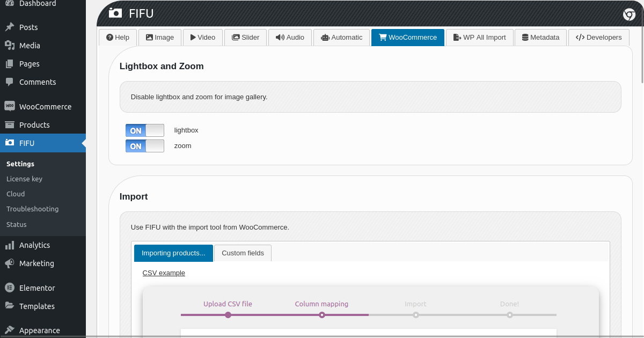Click the play icon on Video tab
This screenshot has height=338, width=644.
click(193, 38)
